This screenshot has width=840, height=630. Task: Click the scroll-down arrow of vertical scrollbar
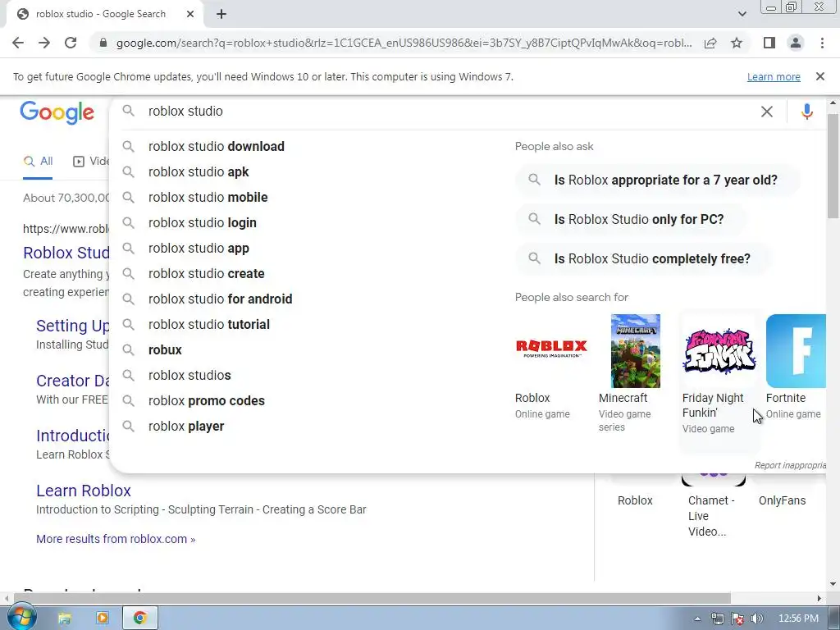pyautogui.click(x=833, y=584)
